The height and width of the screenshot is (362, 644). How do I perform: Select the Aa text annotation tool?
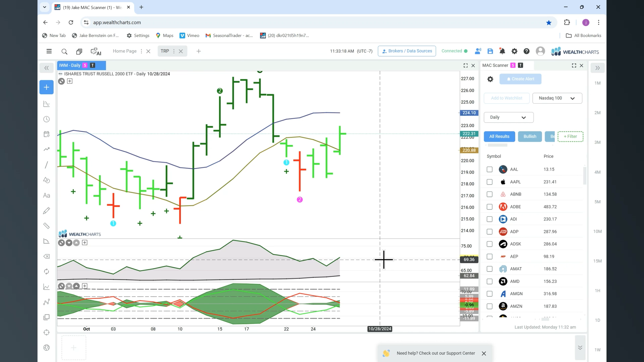47,195
